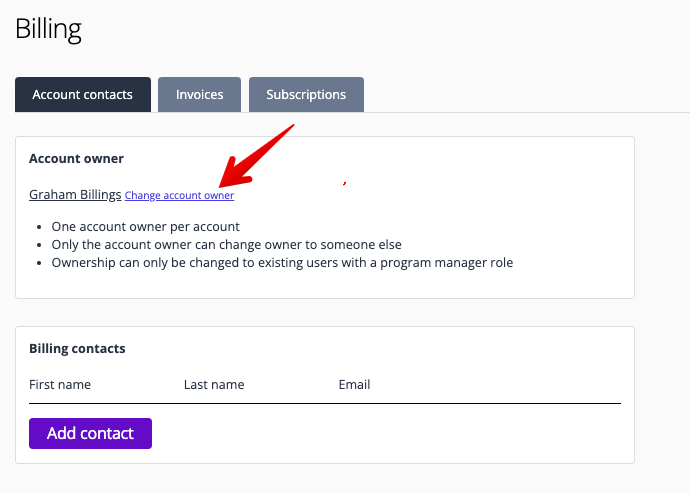Click the Add contact button
This screenshot has width=690, height=493.
[x=90, y=434]
